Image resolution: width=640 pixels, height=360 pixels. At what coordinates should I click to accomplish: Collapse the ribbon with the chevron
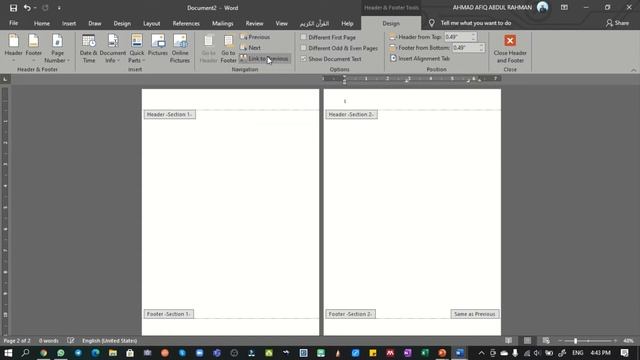tap(633, 70)
